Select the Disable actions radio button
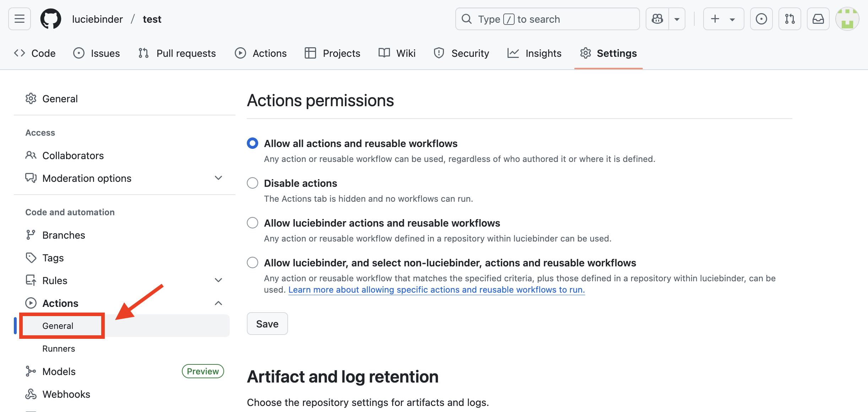Viewport: 868px width, 412px height. point(253,183)
